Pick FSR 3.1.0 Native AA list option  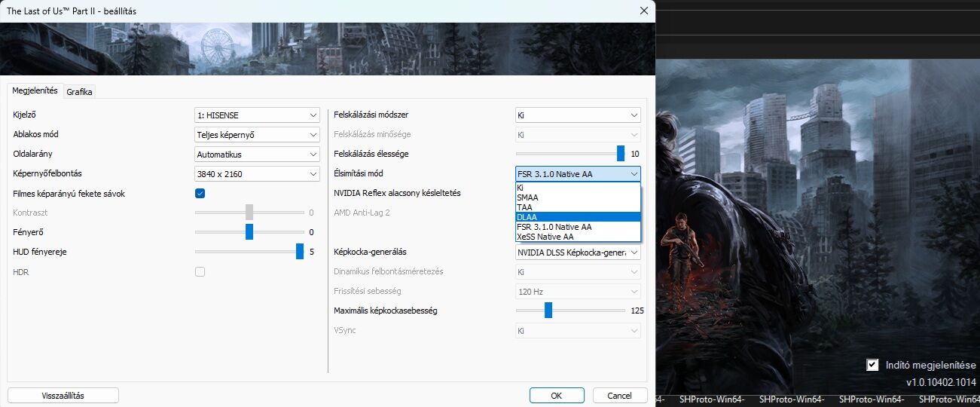click(x=578, y=226)
